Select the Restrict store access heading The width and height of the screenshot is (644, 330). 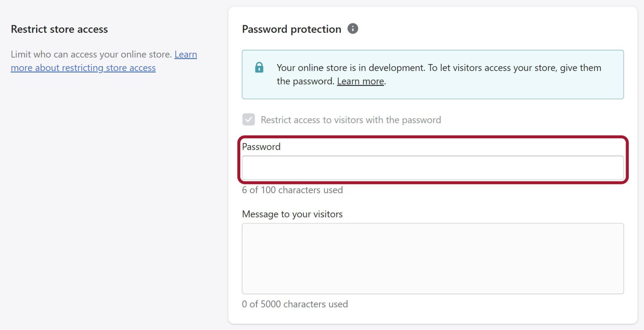click(60, 29)
